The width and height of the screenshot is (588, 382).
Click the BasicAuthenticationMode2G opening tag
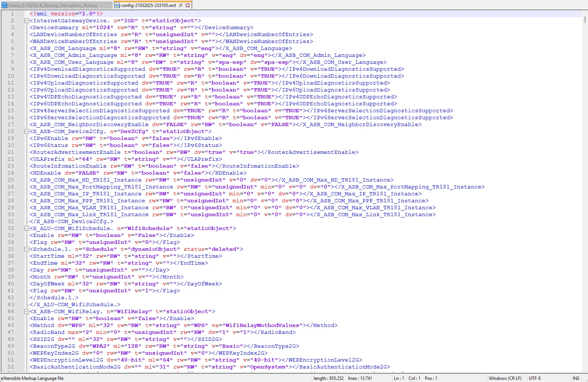click(75, 367)
